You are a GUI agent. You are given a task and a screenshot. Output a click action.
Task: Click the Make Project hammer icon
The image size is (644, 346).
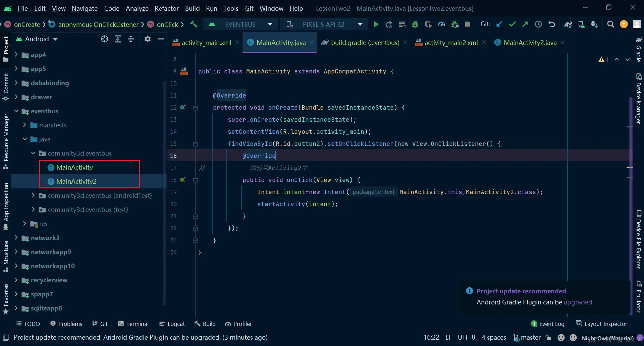[x=194, y=24]
